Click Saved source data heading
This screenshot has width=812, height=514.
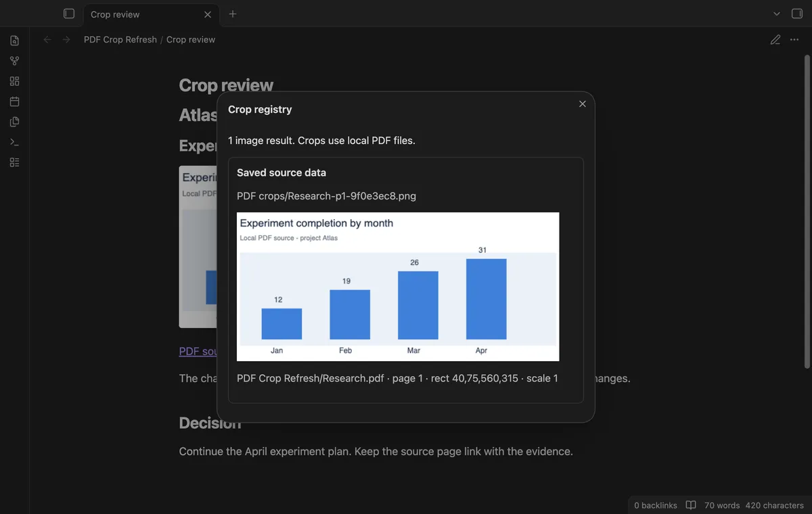(281, 172)
